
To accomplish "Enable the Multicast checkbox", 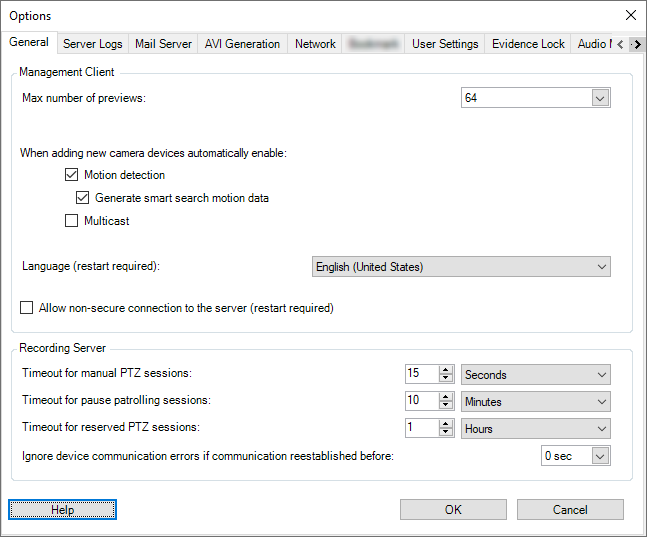I will (71, 221).
